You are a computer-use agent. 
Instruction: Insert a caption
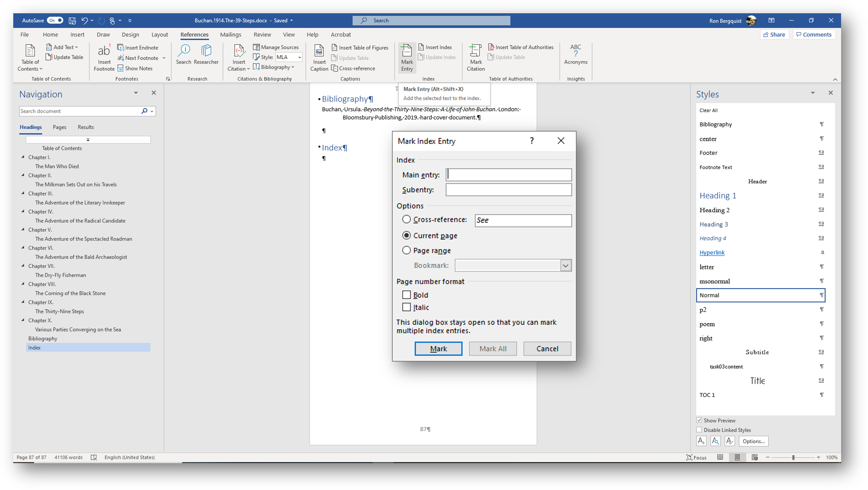click(318, 58)
